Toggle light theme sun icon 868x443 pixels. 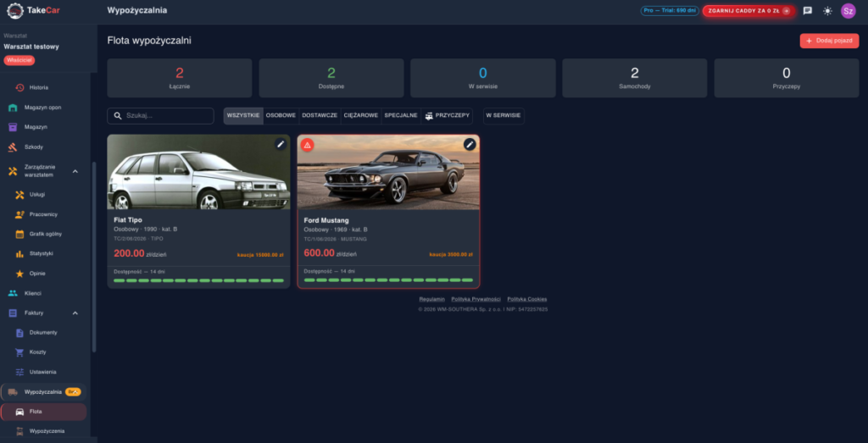(x=827, y=10)
